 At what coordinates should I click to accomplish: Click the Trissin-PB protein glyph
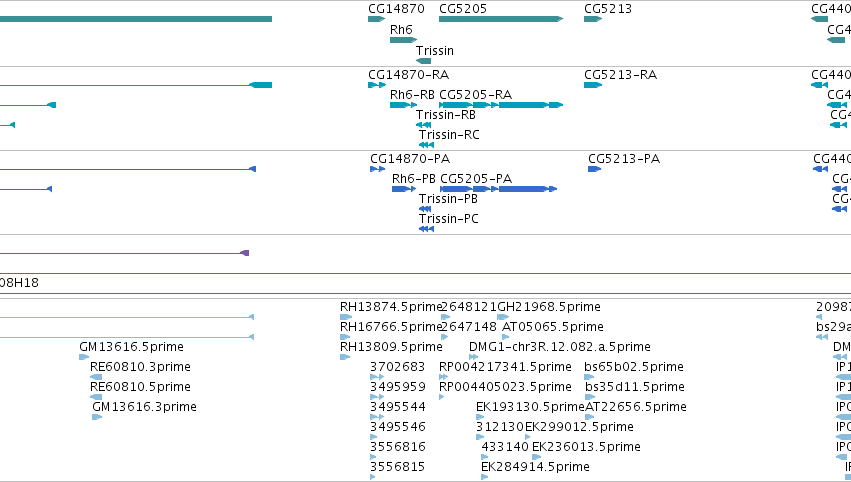425,209
